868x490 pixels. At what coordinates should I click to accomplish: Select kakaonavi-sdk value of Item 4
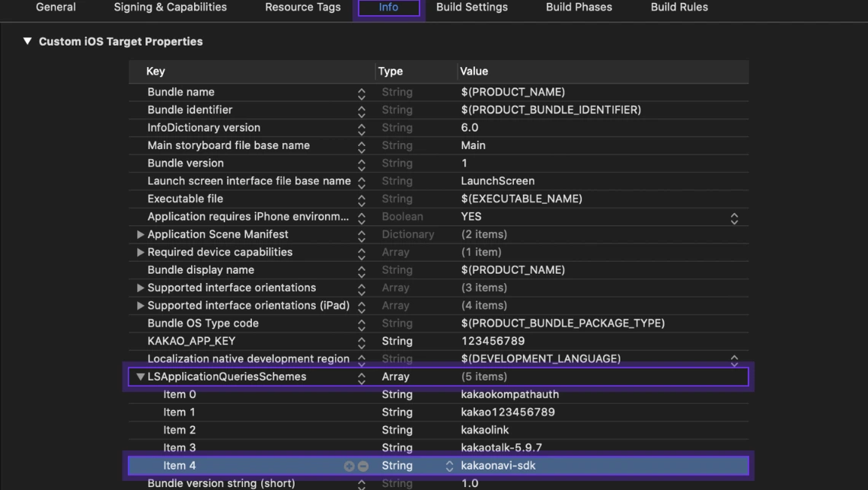498,466
